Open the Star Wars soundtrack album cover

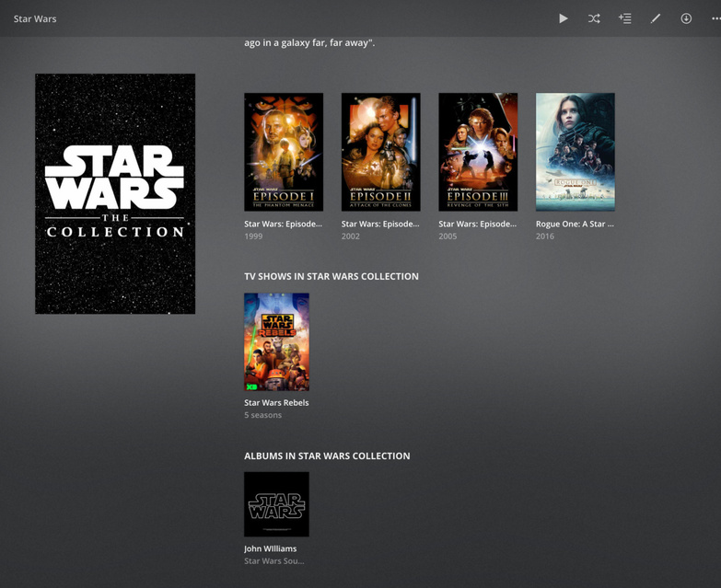[276, 504]
